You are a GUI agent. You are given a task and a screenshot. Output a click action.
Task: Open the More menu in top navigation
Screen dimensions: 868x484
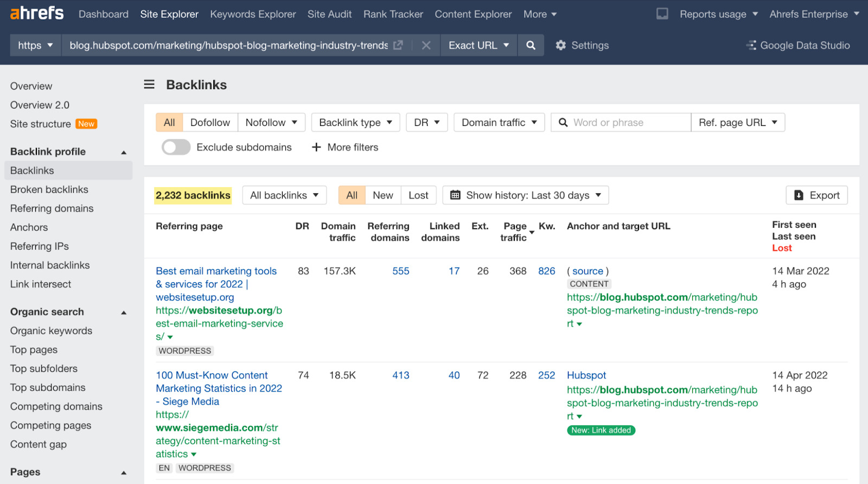point(540,14)
